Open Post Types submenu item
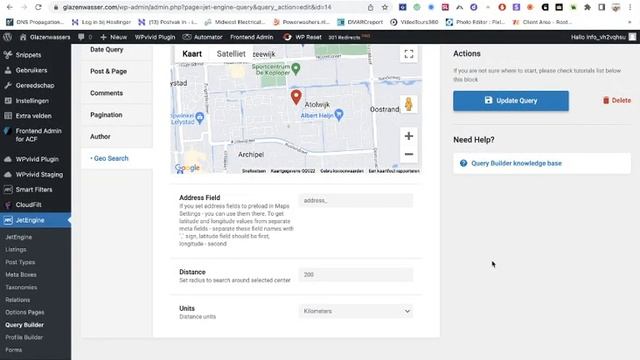 [x=20, y=262]
